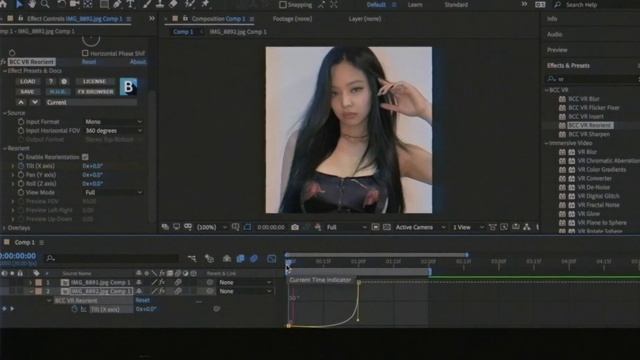
Task: Toggle Enable Reorientation checkbox
Action: coord(85,157)
